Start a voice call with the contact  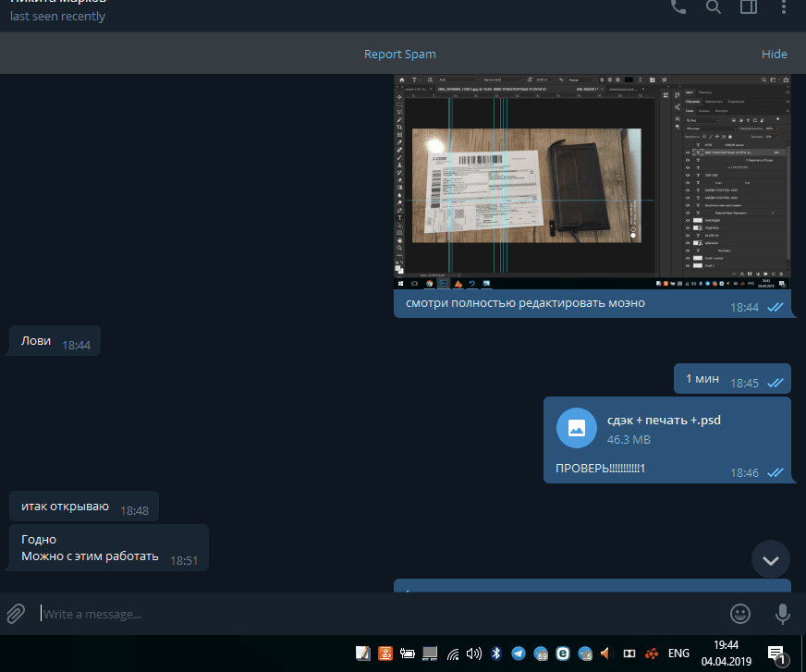(678, 7)
